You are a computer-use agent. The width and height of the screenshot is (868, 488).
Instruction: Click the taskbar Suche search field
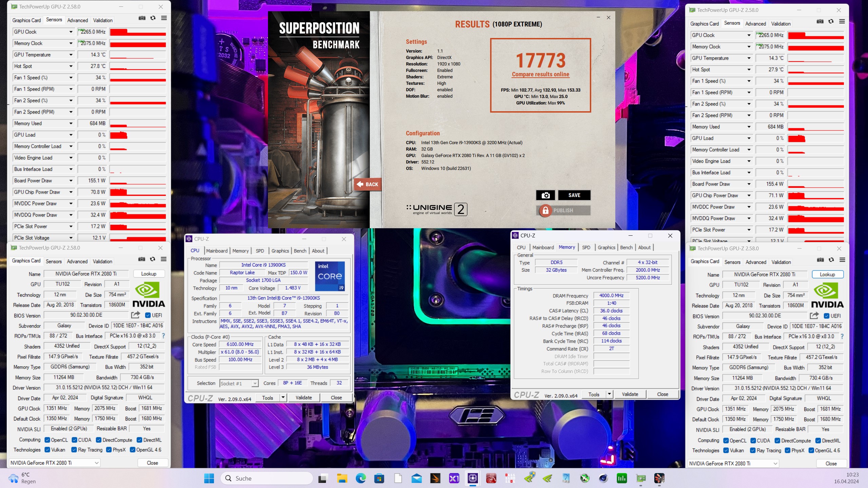click(x=267, y=478)
